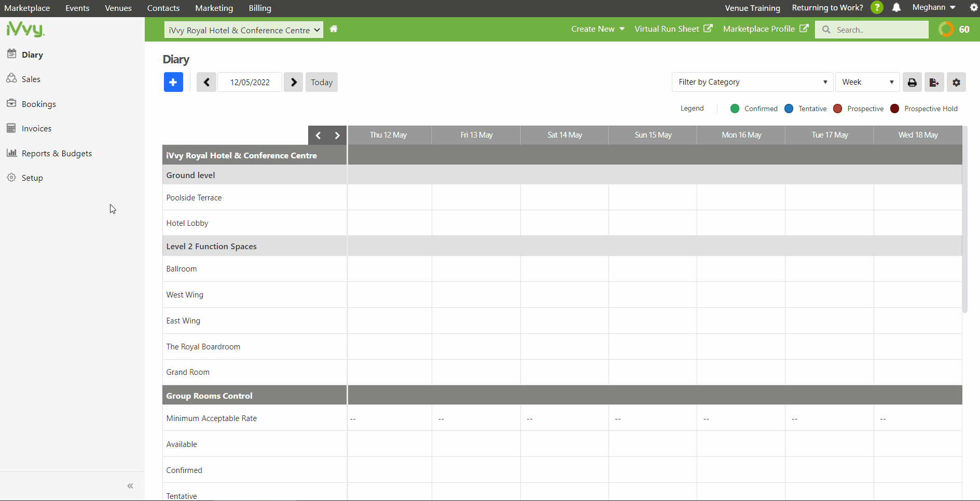Print the diary using printer icon
980x501 pixels.
click(x=912, y=82)
